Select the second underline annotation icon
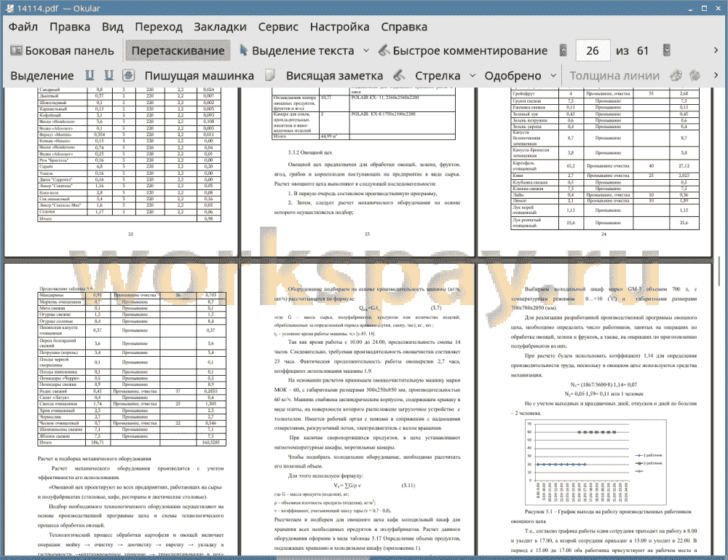 point(108,75)
